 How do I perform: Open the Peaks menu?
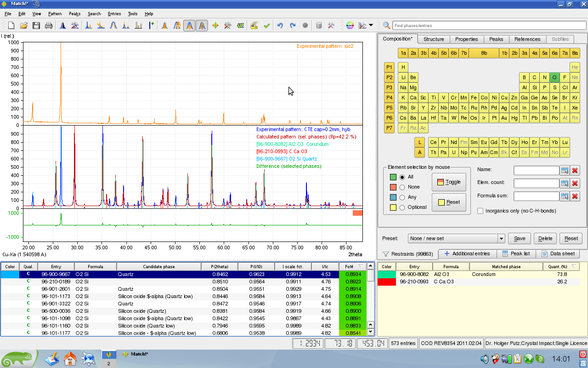(x=74, y=14)
